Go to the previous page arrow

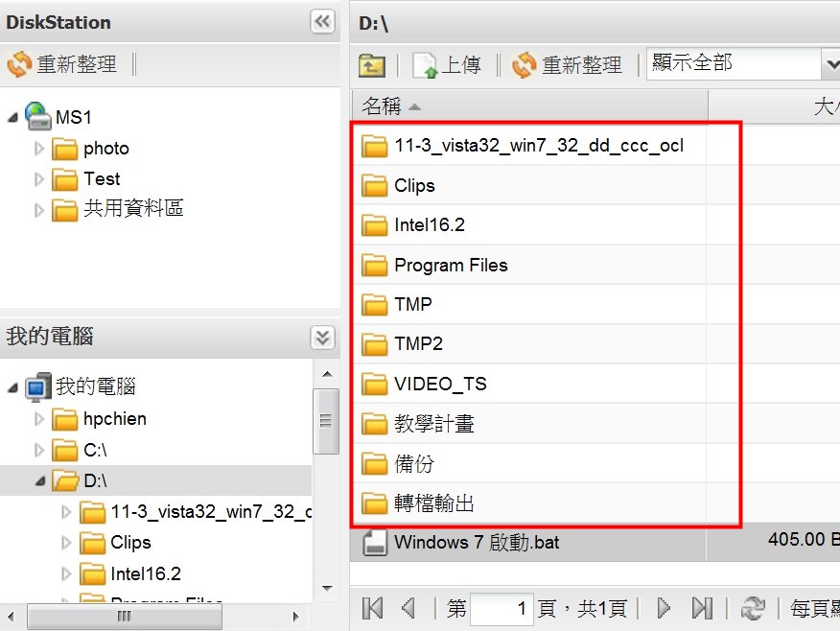coord(408,608)
